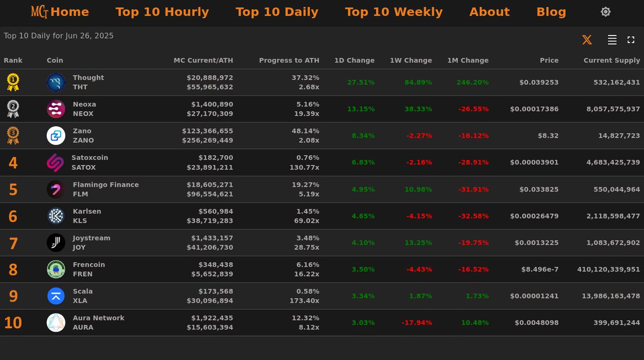Select Thought 1D change 27.51%

pos(361,82)
